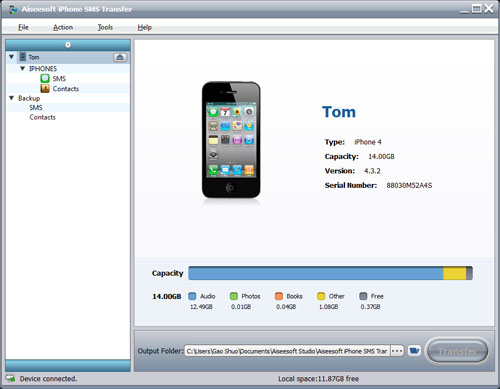This screenshot has width=500, height=389.
Task: Click the blue Audio color swatch in legend
Action: [192, 296]
